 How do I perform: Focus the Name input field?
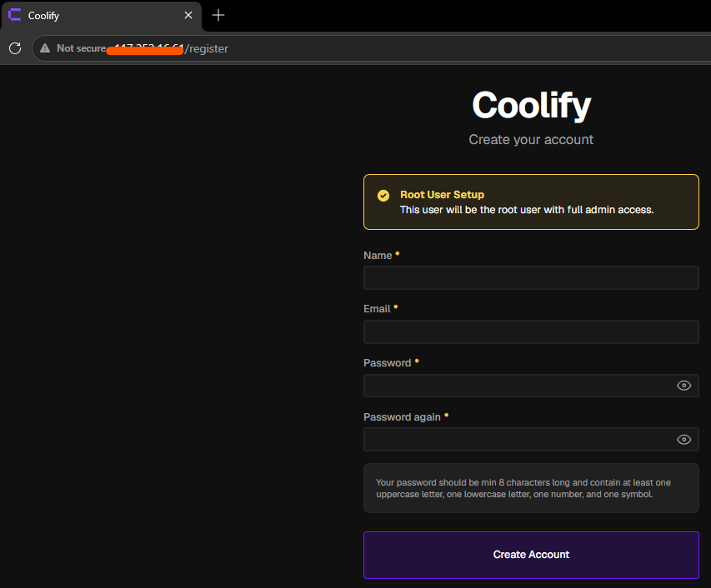(531, 277)
